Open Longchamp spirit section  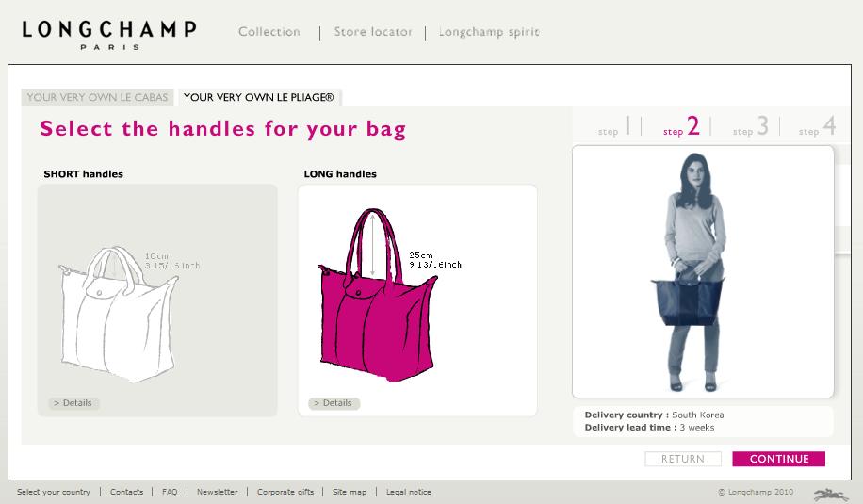point(489,32)
